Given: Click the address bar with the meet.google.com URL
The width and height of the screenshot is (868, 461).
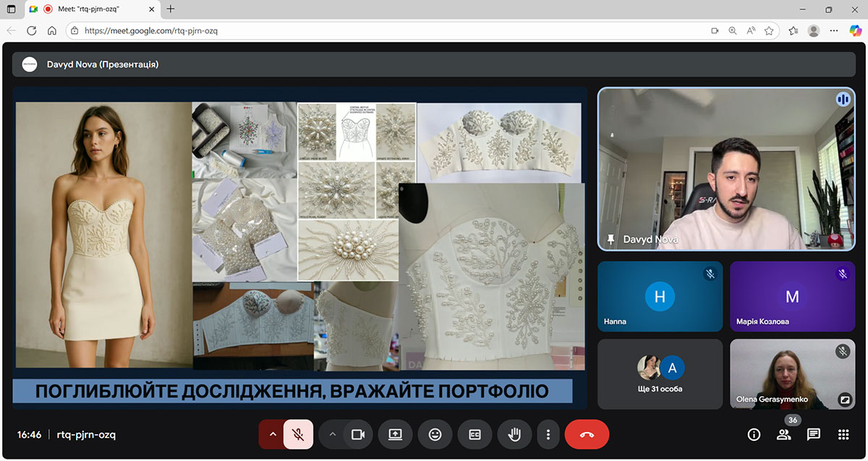Looking at the screenshot, I should coord(391,31).
